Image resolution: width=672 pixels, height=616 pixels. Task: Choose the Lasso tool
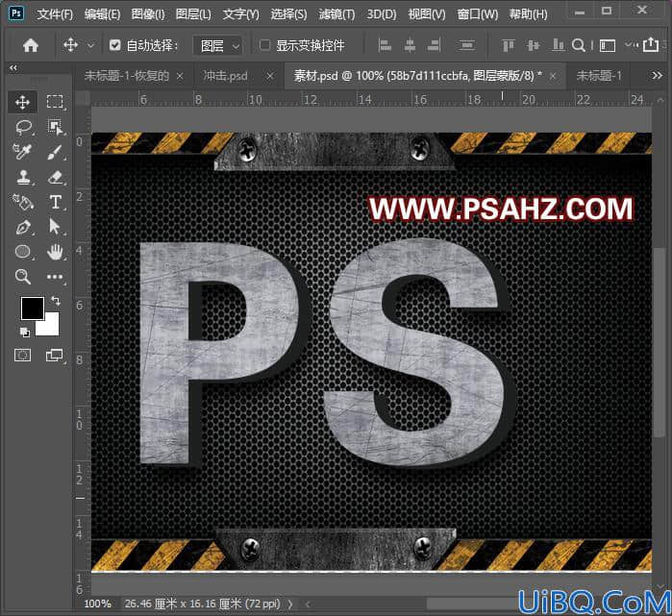tap(23, 127)
